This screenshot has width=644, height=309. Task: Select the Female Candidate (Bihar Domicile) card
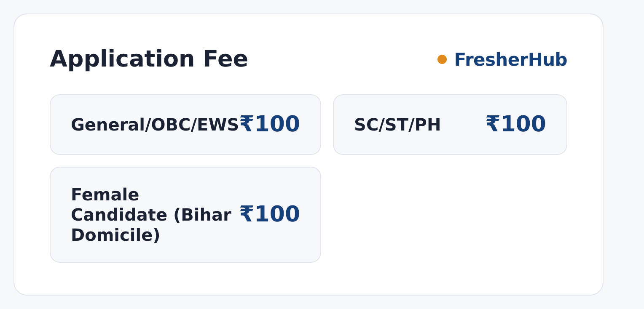click(x=185, y=215)
